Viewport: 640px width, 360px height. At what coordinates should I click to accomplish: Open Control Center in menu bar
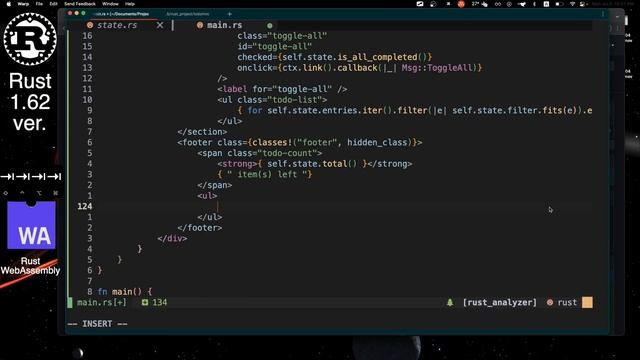(583, 4)
